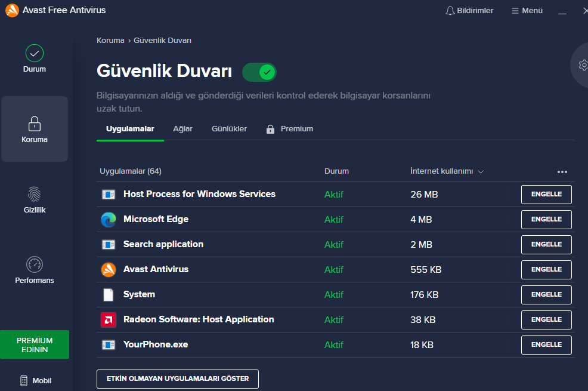Click the PREMİUM EDİNİN button

click(x=35, y=344)
